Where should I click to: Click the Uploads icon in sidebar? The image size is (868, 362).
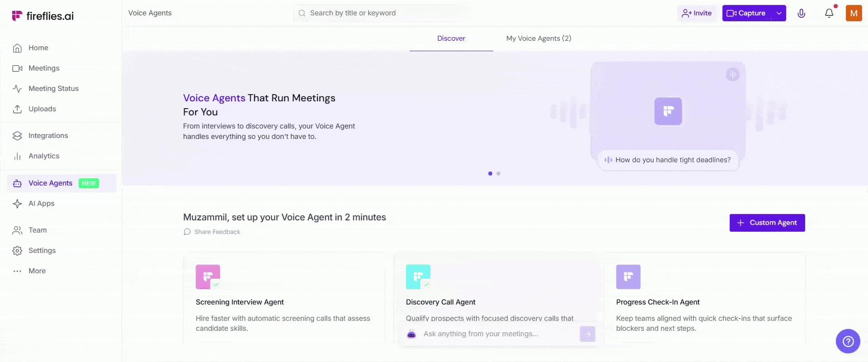(17, 109)
